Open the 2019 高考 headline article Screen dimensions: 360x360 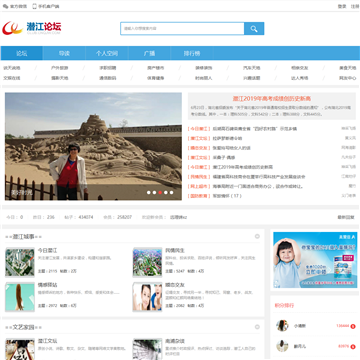point(272,99)
